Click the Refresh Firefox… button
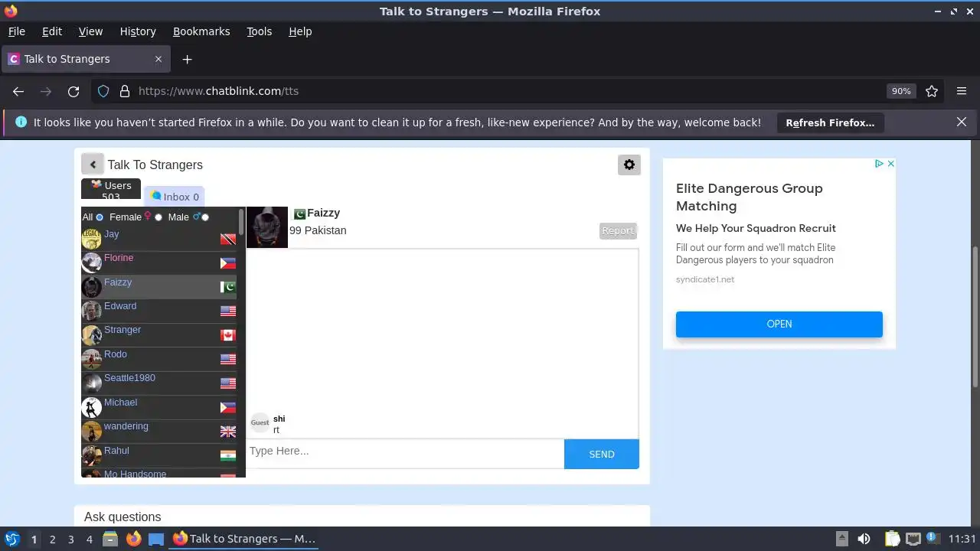Screen dimensions: 980x551 point(830,122)
